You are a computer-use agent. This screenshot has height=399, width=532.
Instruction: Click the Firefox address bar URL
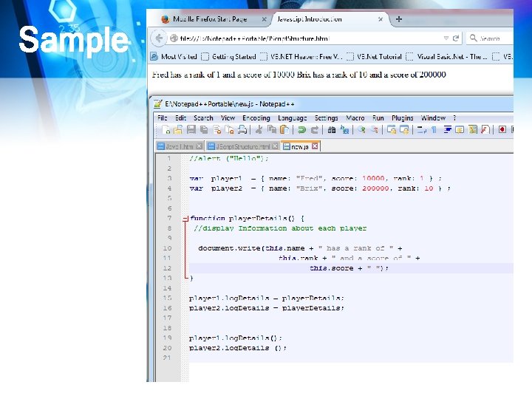[x=254, y=38]
